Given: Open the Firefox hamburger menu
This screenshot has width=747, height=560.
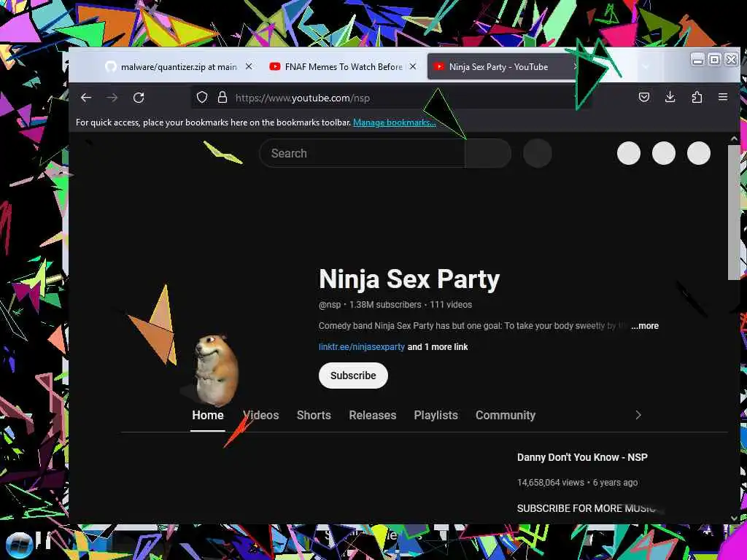Looking at the screenshot, I should (723, 97).
